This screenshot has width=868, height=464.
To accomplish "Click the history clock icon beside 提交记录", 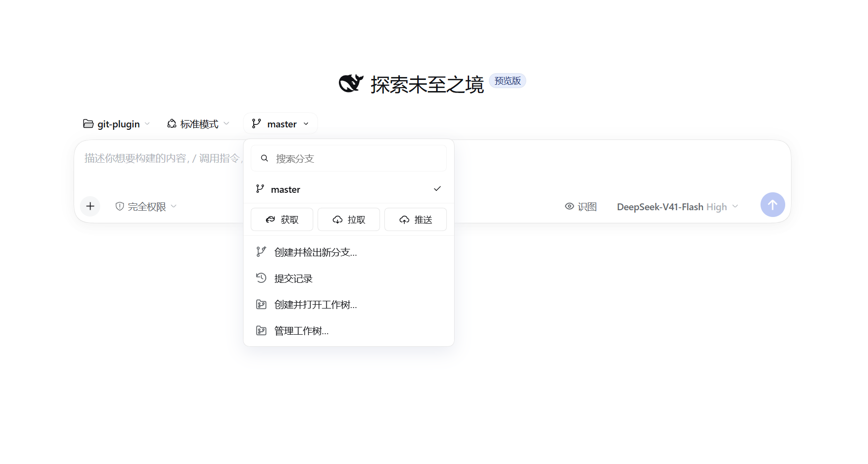I will [261, 278].
